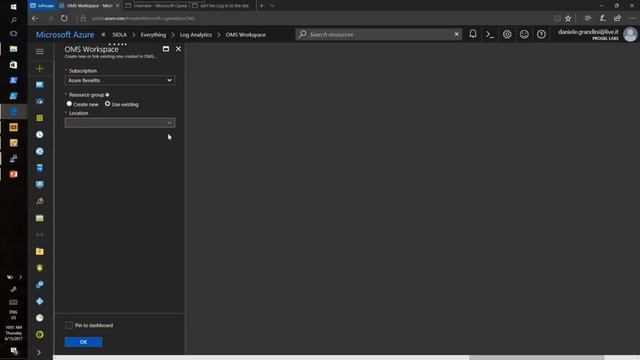The width and height of the screenshot is (640, 360).
Task: Open the Windows Start menu
Action: tap(13, 7)
